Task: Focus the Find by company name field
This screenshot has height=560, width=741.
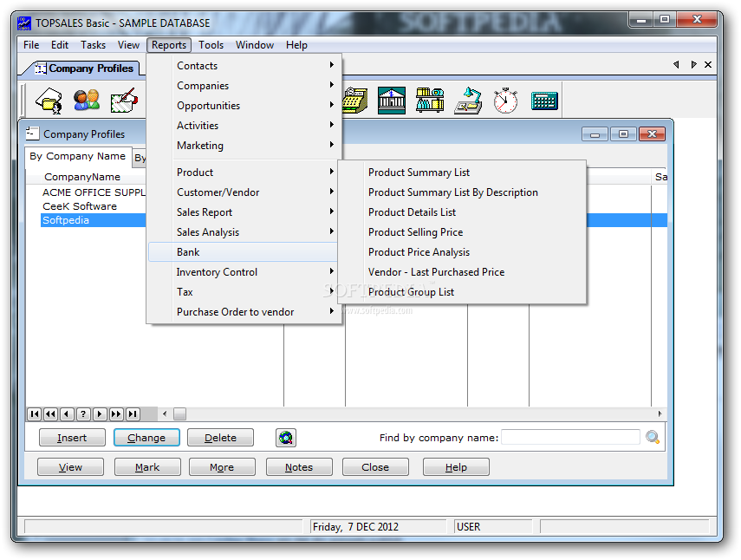Action: coord(570,437)
